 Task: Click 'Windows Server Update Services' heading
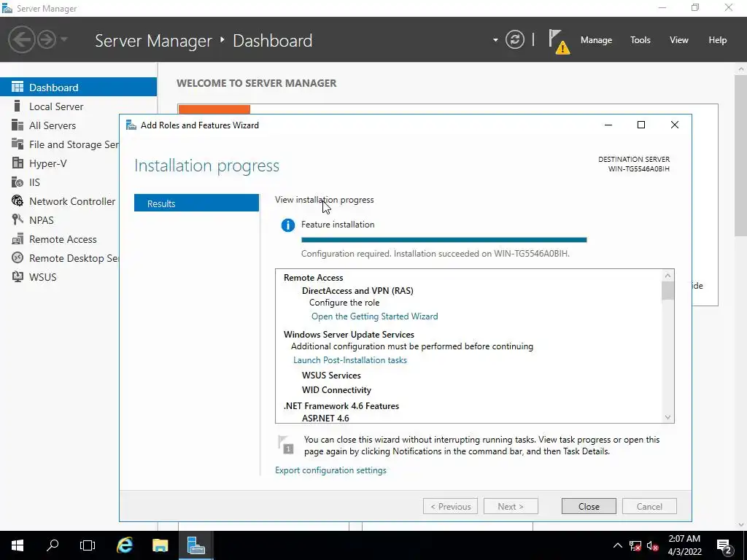pos(349,334)
